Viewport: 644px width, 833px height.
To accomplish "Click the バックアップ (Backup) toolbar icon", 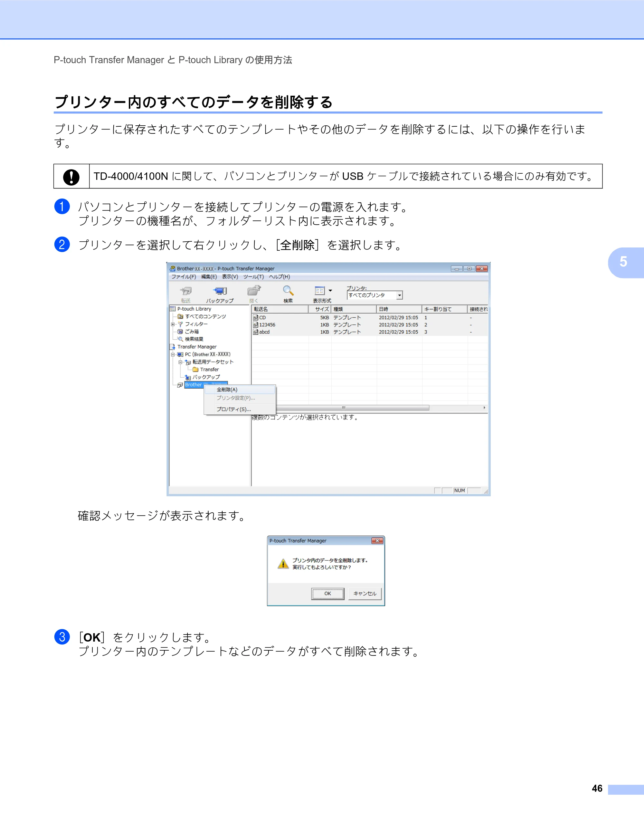I will (220, 291).
